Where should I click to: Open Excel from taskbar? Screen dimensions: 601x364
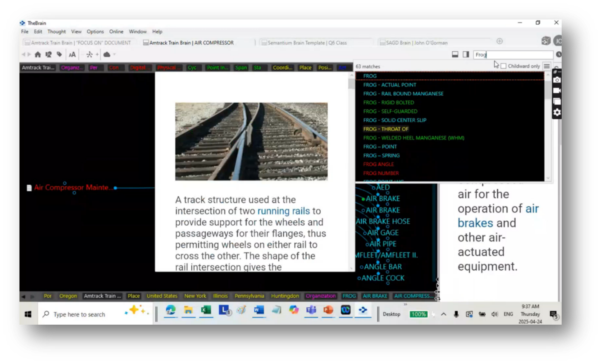click(206, 310)
